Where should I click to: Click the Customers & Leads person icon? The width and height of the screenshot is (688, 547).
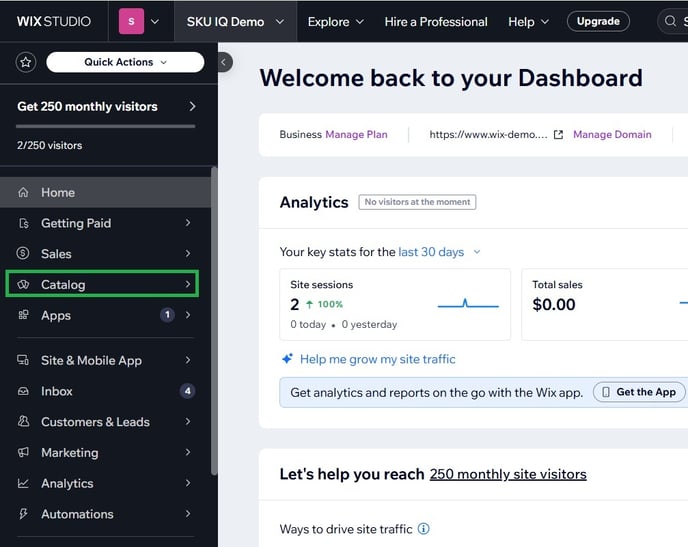tap(23, 422)
